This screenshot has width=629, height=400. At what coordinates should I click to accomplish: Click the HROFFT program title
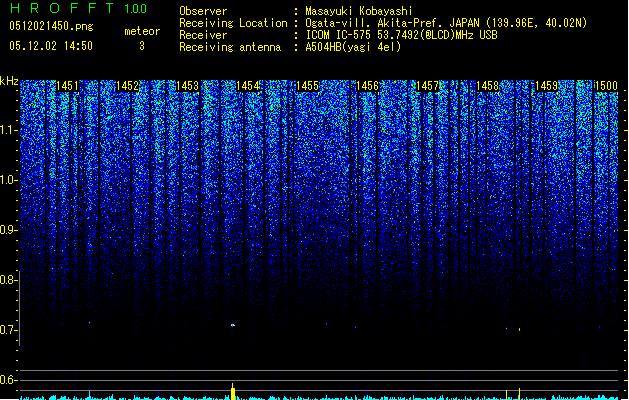(62, 8)
